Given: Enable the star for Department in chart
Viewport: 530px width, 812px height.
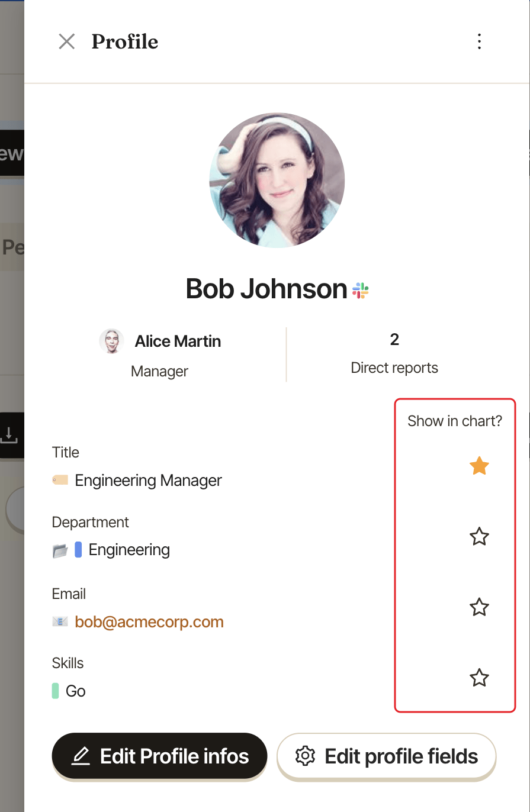Looking at the screenshot, I should (479, 537).
